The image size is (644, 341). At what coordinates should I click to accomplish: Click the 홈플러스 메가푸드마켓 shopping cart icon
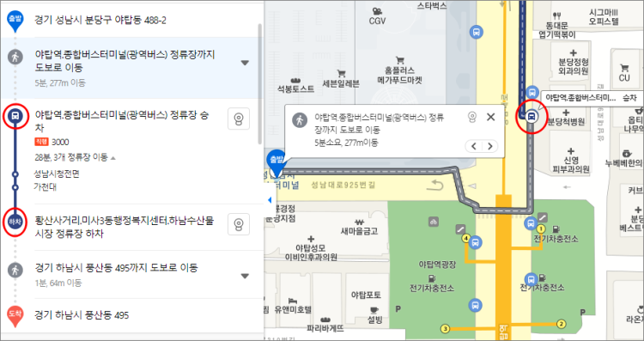coord(399,60)
